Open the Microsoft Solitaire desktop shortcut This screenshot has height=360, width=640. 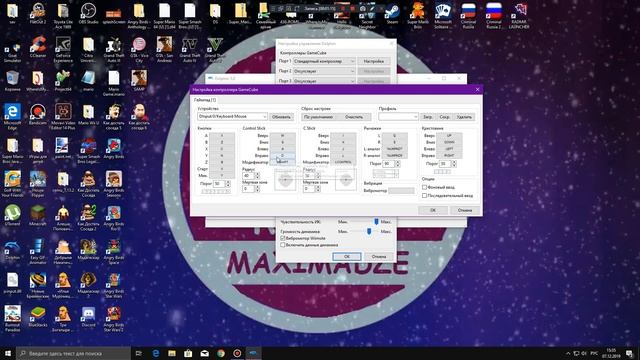pyautogui.click(x=443, y=16)
